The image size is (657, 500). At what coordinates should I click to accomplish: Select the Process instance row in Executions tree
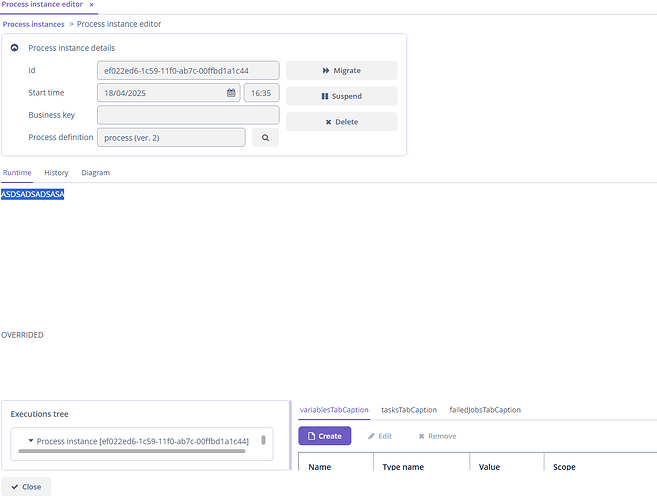click(142, 441)
